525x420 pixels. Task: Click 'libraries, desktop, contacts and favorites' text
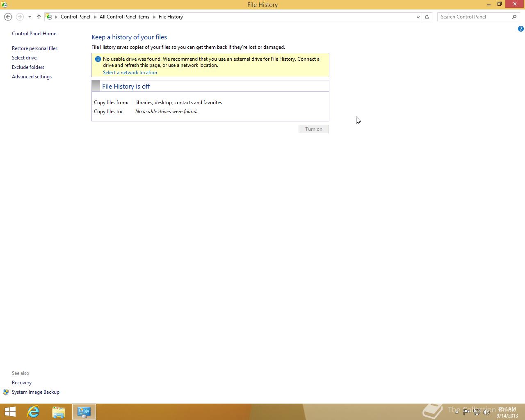(x=178, y=103)
